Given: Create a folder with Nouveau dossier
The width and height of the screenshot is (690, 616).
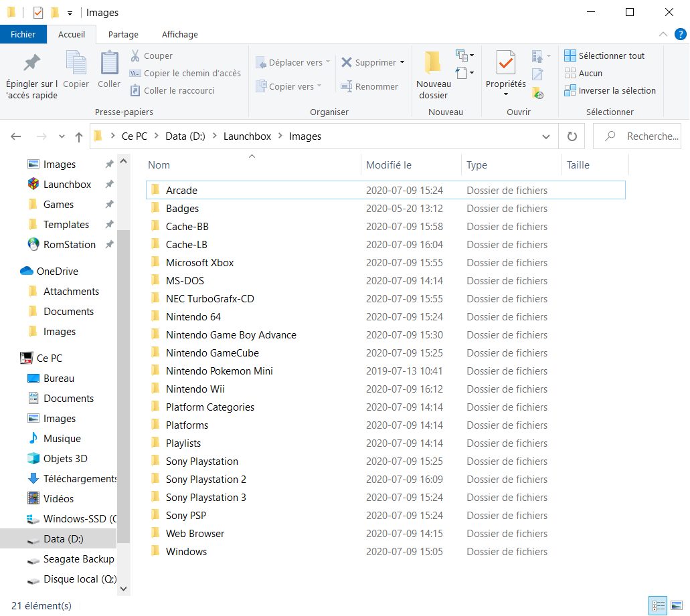Looking at the screenshot, I should [434, 75].
